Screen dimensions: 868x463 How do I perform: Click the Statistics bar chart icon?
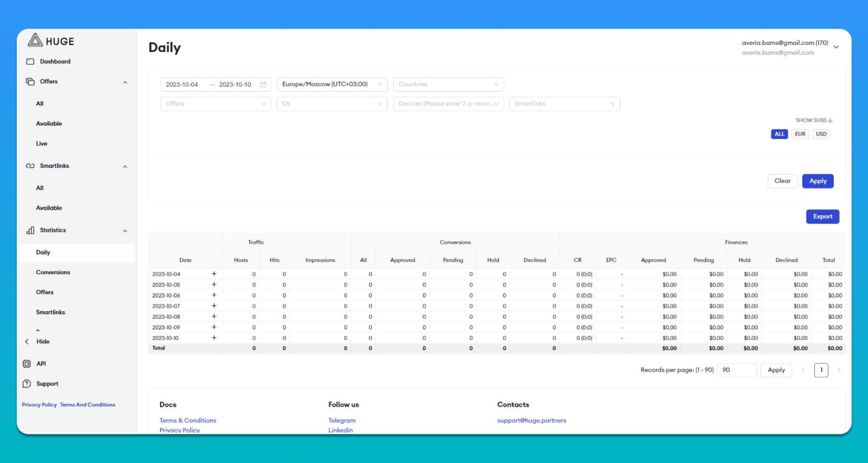click(30, 230)
